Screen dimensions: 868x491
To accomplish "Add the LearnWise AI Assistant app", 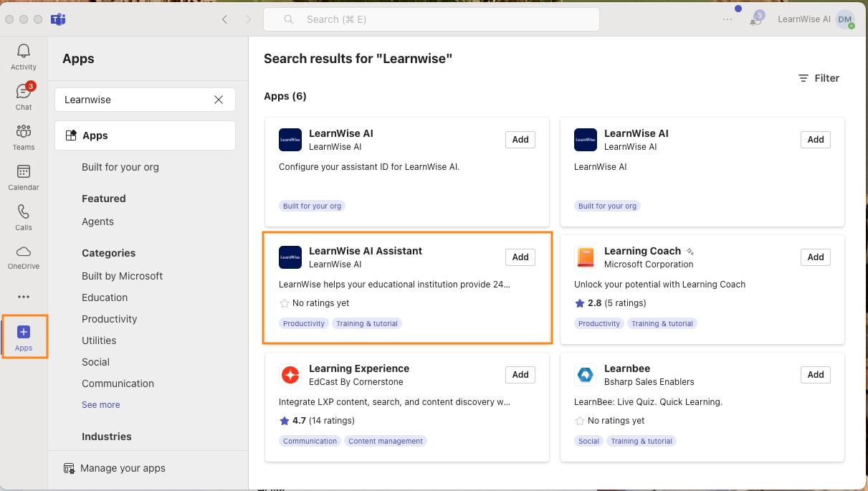I will 520,257.
